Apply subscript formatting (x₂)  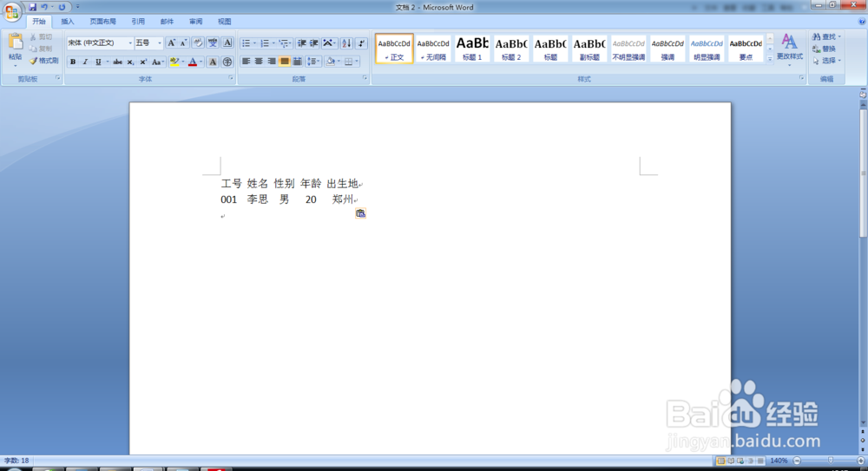130,62
